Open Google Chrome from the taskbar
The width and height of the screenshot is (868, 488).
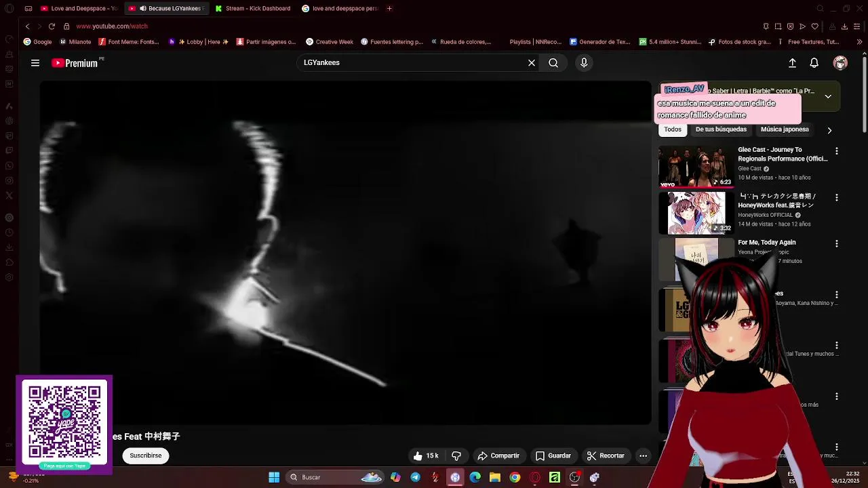coord(515,477)
